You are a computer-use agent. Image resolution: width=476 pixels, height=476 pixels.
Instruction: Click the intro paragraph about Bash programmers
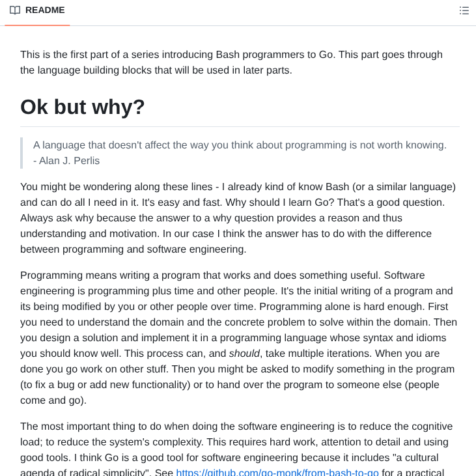coord(231,63)
